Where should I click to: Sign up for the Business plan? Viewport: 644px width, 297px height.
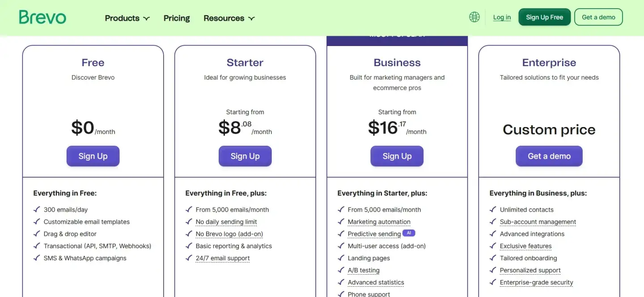tap(397, 156)
